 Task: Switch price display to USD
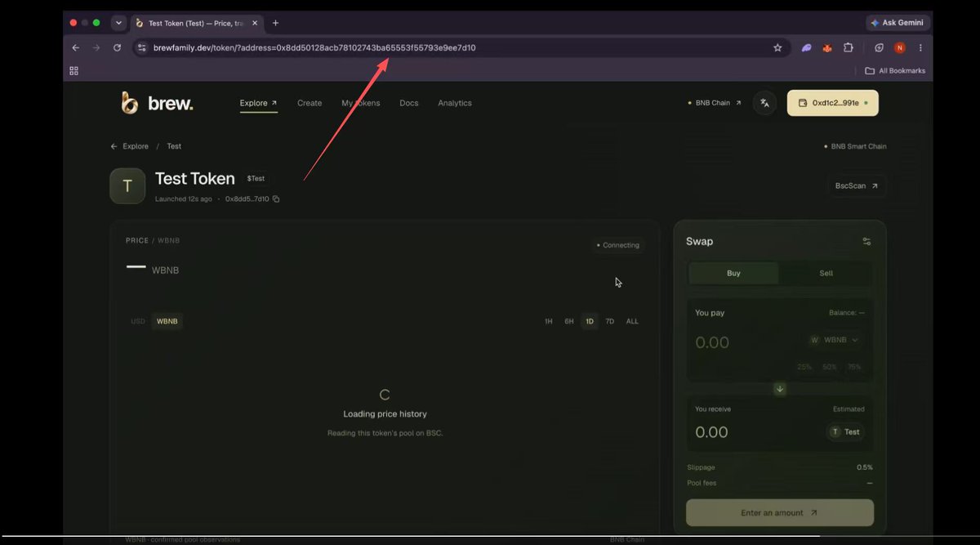coord(138,321)
